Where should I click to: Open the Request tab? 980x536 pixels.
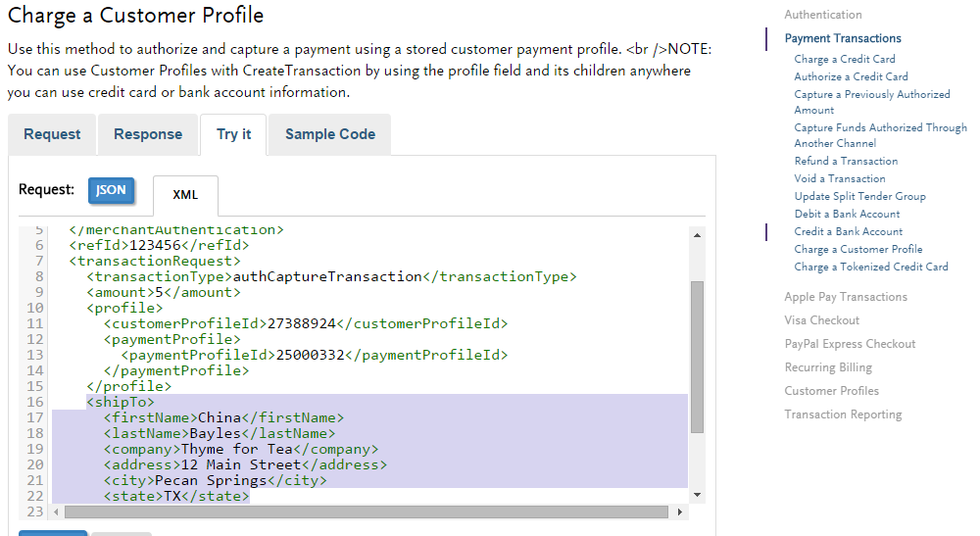pos(53,134)
